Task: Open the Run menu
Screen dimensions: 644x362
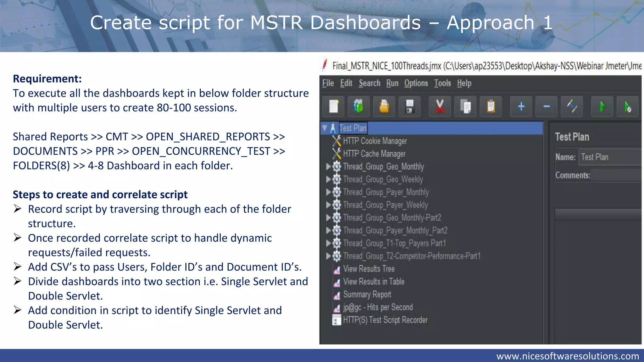Action: click(x=392, y=83)
